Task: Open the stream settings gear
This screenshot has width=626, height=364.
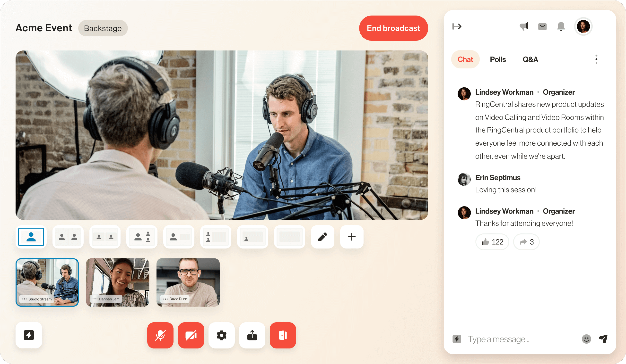Action: click(221, 335)
